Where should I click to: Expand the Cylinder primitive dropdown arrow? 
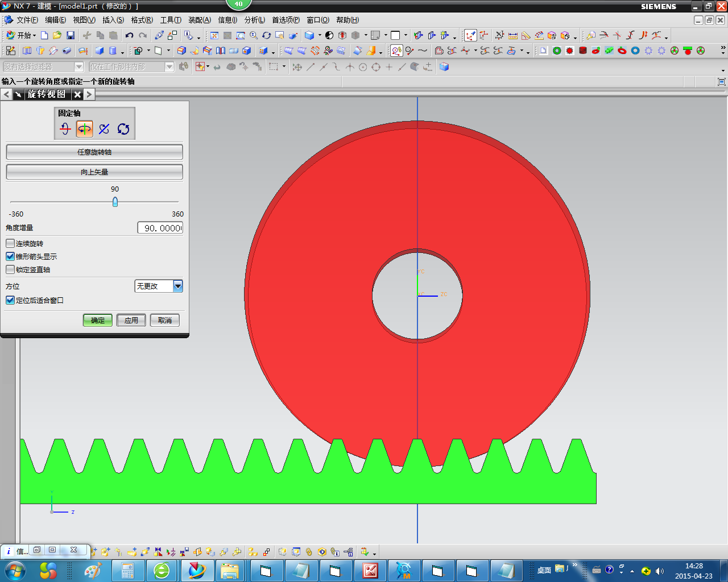coord(122,52)
